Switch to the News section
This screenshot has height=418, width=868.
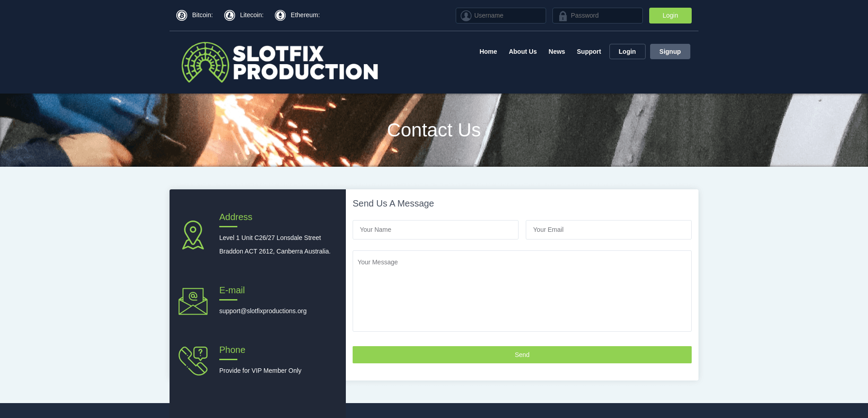click(x=557, y=52)
